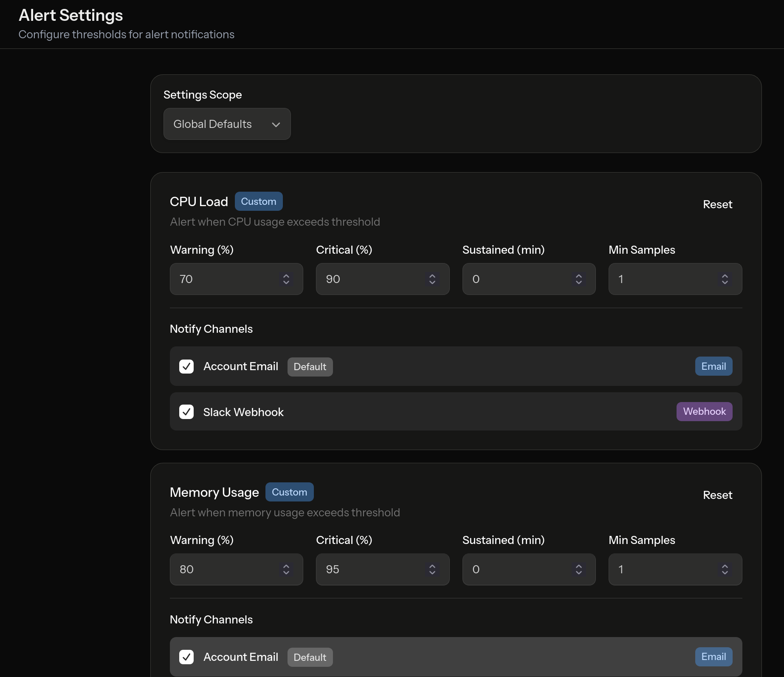
Task: Reset CPU Load thresholds
Action: [x=717, y=204]
